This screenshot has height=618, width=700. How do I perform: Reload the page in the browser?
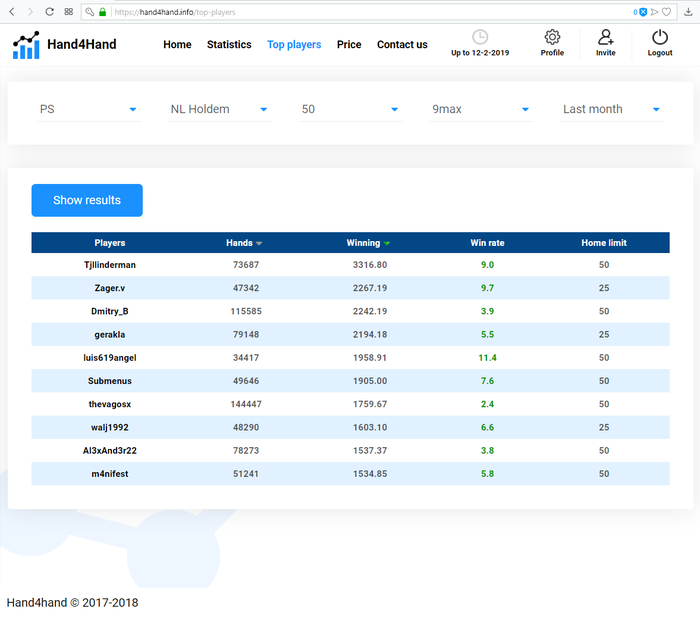pos(48,12)
